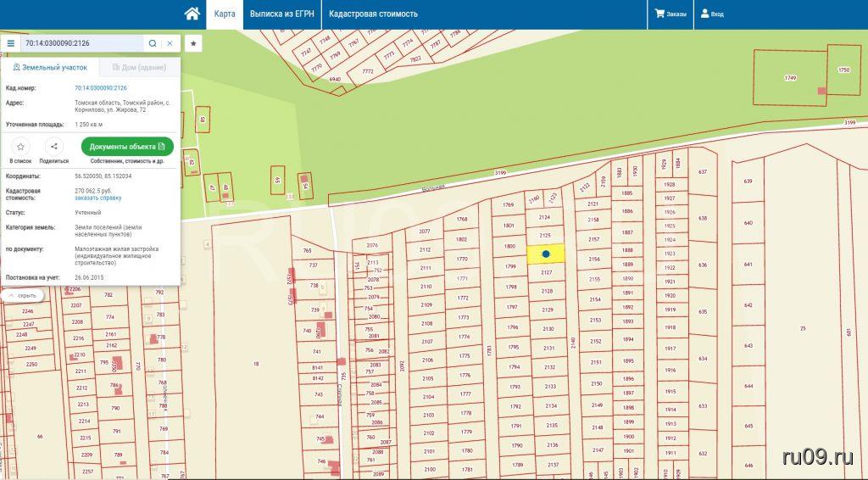Click cadastral number link 70:14:0300090:2126
The image size is (868, 480).
click(100, 88)
